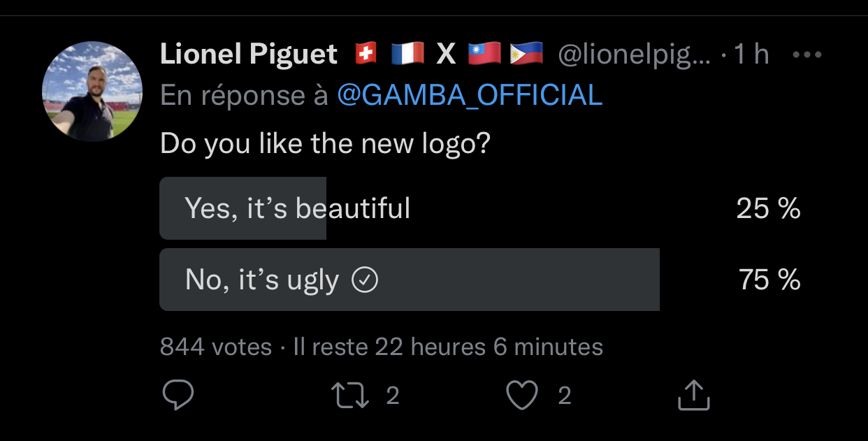Click the Taiwan flag emoji
The height and width of the screenshot is (441, 868).
tap(484, 55)
